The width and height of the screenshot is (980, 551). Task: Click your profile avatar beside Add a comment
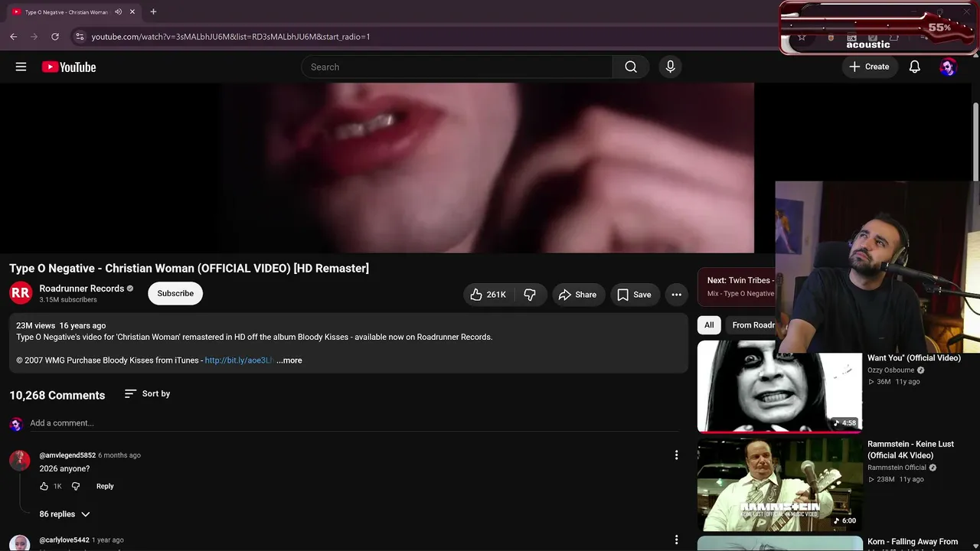[16, 424]
